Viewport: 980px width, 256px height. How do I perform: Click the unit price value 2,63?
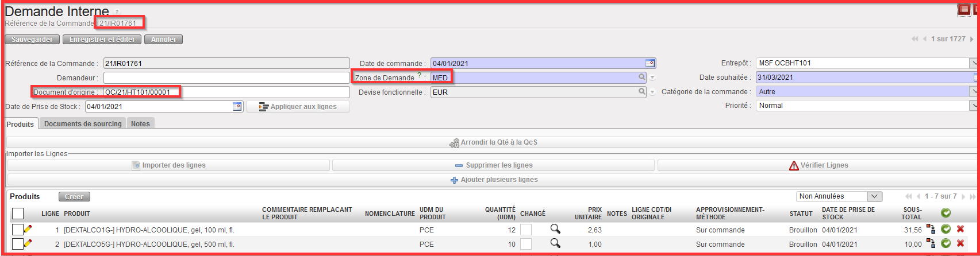(594, 230)
